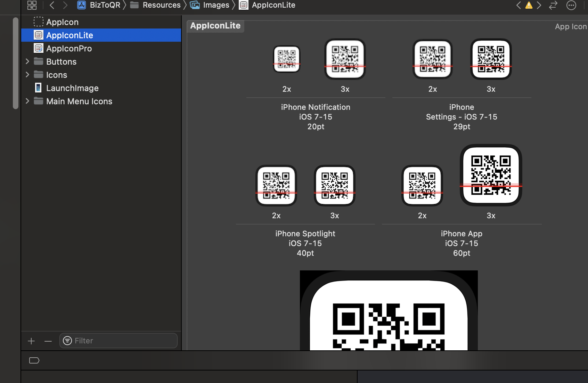Focus the asset Filter field
Screen dimensions: 588x383
pyautogui.click(x=119, y=341)
